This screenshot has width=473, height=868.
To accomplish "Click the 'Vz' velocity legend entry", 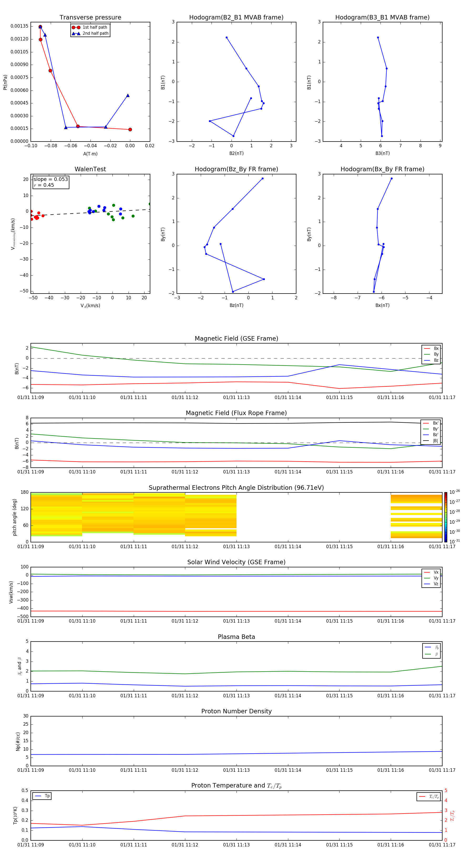I will (431, 584).
